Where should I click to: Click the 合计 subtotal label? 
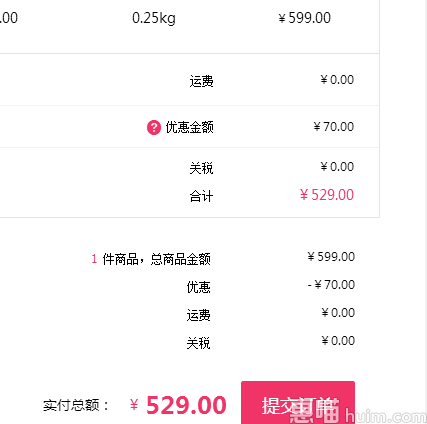tap(201, 196)
